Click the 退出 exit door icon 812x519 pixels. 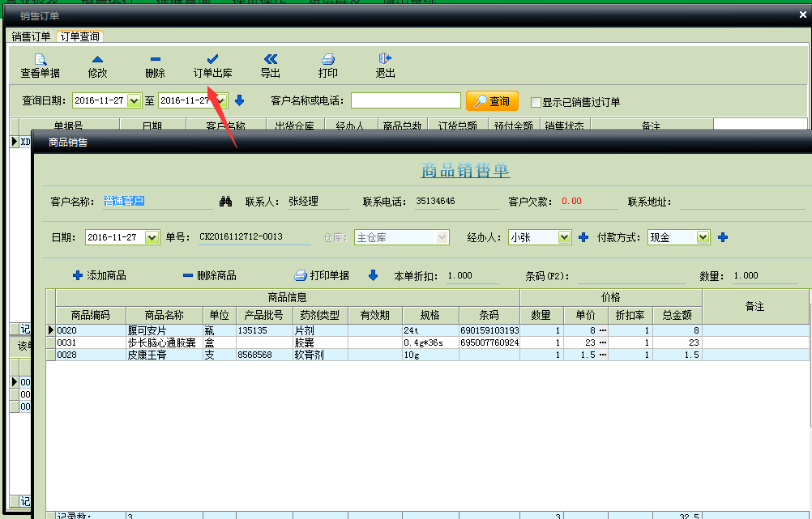(x=385, y=58)
